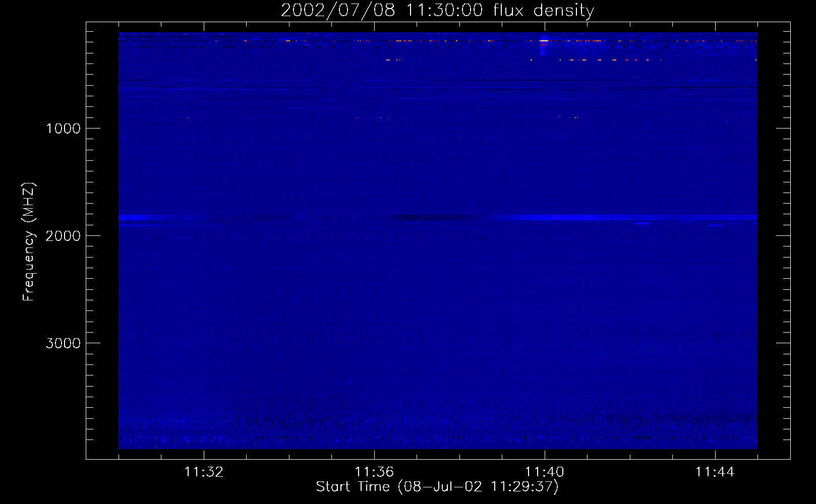This screenshot has height=504, width=816.
Task: Click the 'Start Time (08-Jul-02 11:29:37)' axis label
Action: coord(437,487)
